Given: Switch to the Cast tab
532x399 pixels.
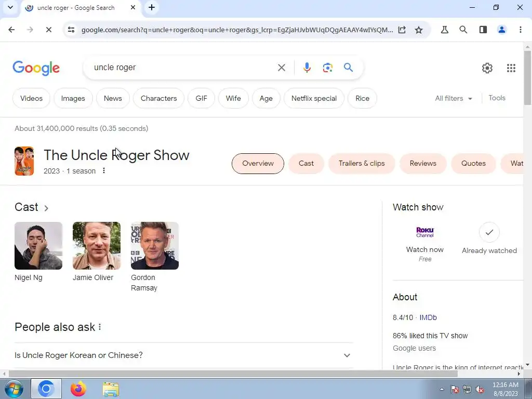Looking at the screenshot, I should click(306, 164).
